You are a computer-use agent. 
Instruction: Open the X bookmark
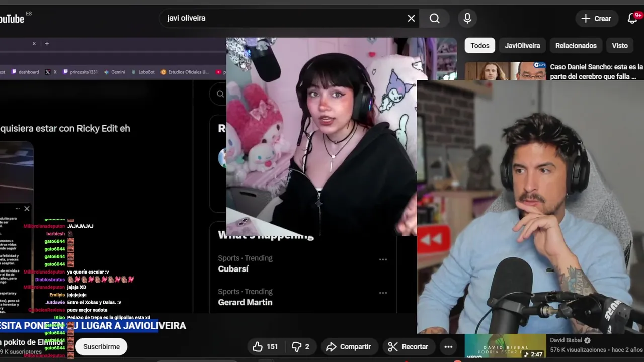[51, 72]
